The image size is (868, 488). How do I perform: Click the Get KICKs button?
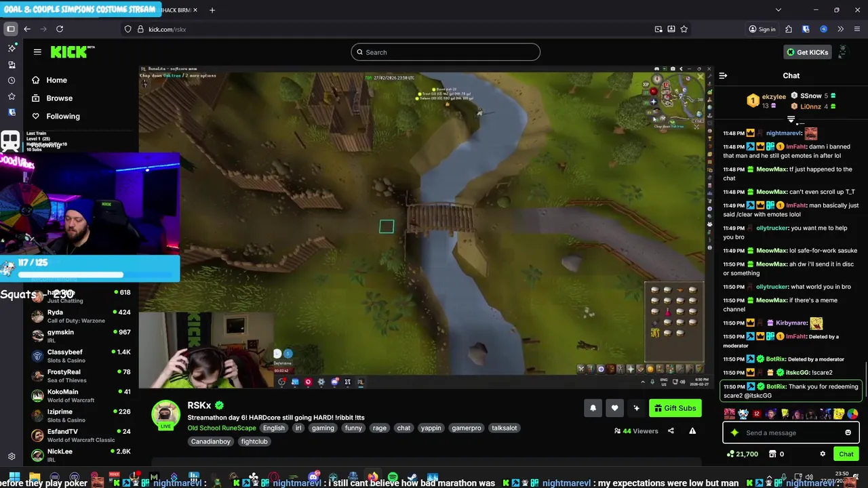pyautogui.click(x=807, y=52)
